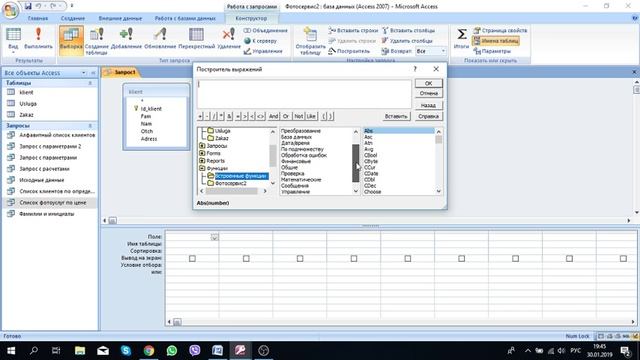Toggle seventh column Вывод на экран checkbox
640x360 pixels.
[x=516, y=258]
